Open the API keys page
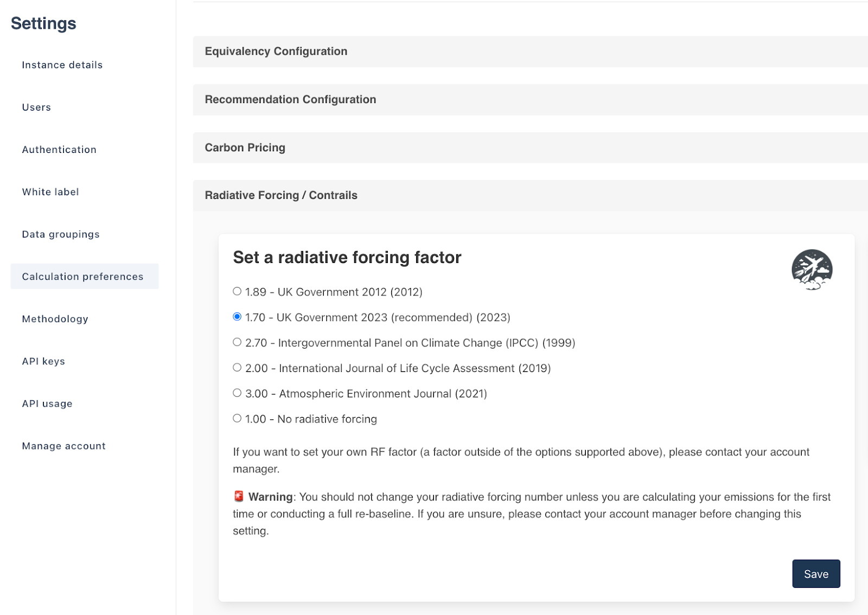The height and width of the screenshot is (615, 868). pyautogui.click(x=43, y=361)
